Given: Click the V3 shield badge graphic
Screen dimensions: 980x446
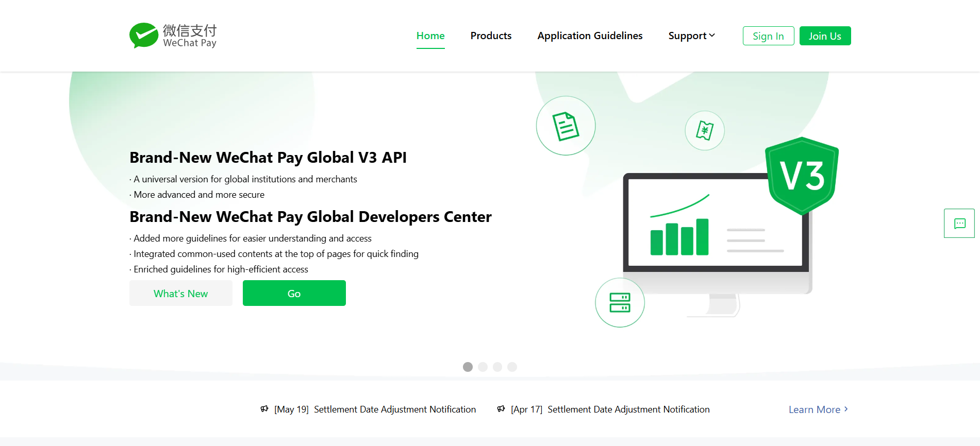Looking at the screenshot, I should (x=802, y=176).
